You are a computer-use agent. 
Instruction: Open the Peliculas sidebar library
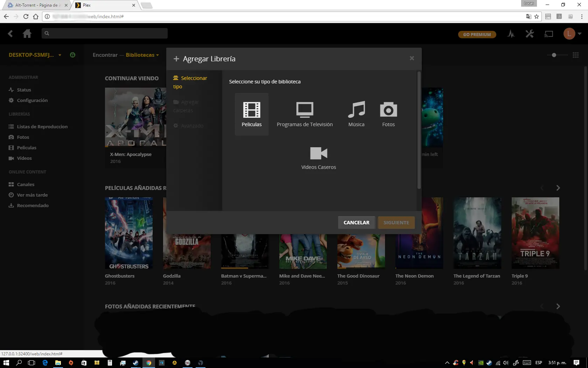point(22,148)
